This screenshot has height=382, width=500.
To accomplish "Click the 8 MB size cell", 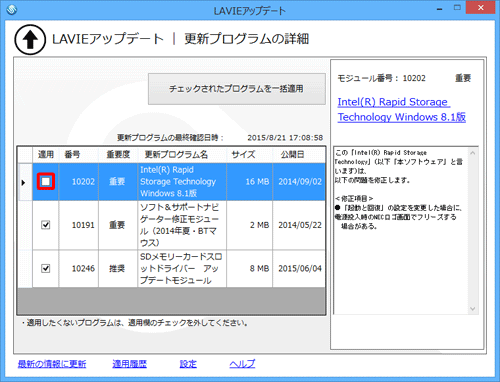I will coord(249,269).
